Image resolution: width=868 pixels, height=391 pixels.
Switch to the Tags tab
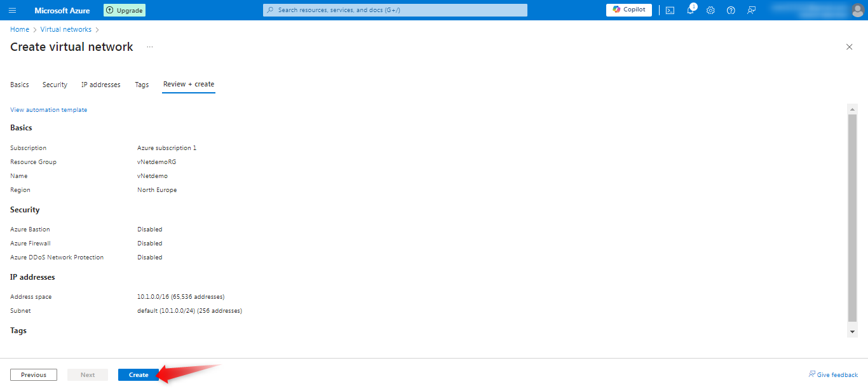click(x=142, y=85)
